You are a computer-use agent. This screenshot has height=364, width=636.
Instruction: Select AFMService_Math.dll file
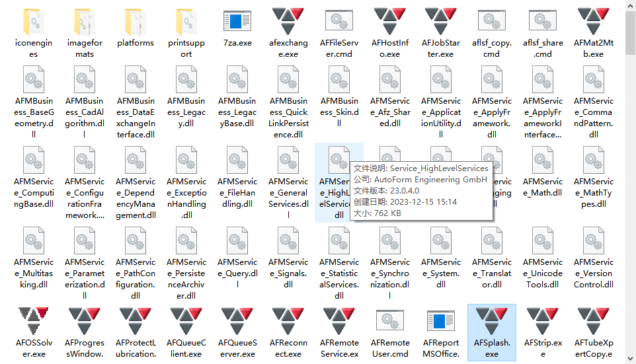tap(542, 162)
